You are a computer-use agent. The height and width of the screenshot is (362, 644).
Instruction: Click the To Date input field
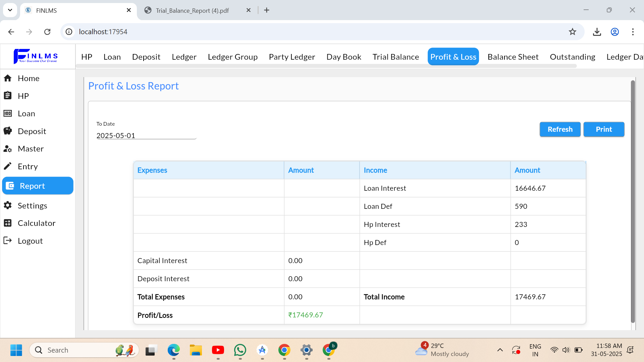click(146, 135)
